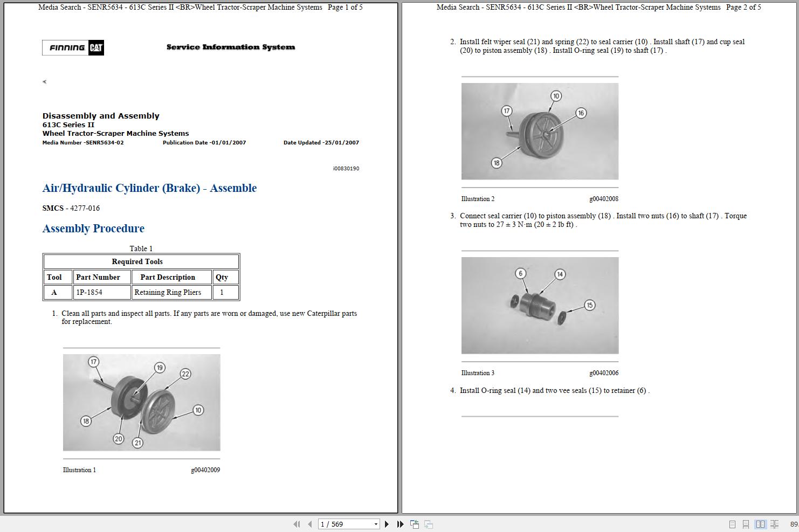Select the page 1 header title
Image resolution: width=799 pixels, height=532 pixels.
click(199, 8)
